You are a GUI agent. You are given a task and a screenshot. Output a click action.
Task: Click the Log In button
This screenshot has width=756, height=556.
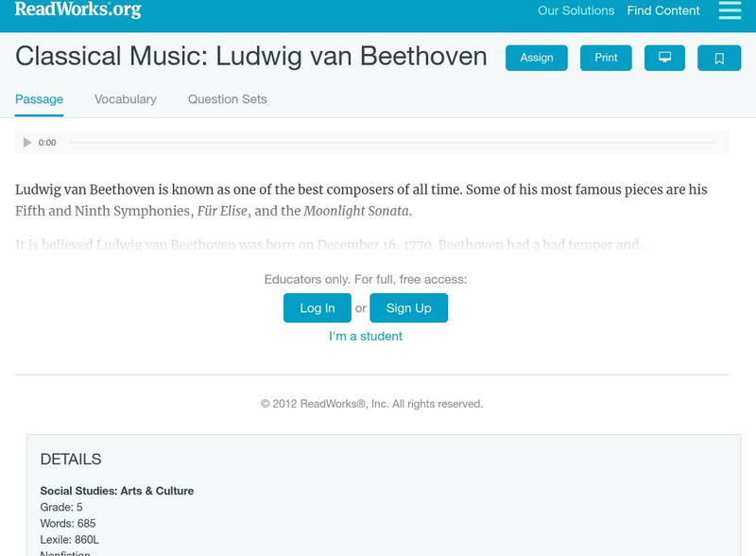317,307
